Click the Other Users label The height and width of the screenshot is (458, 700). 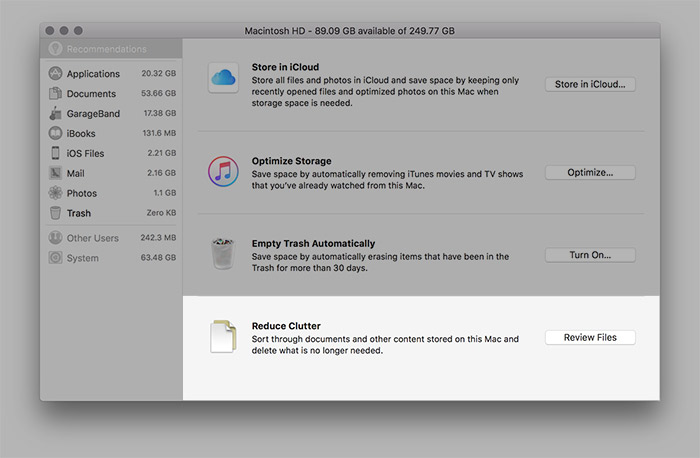click(x=93, y=238)
